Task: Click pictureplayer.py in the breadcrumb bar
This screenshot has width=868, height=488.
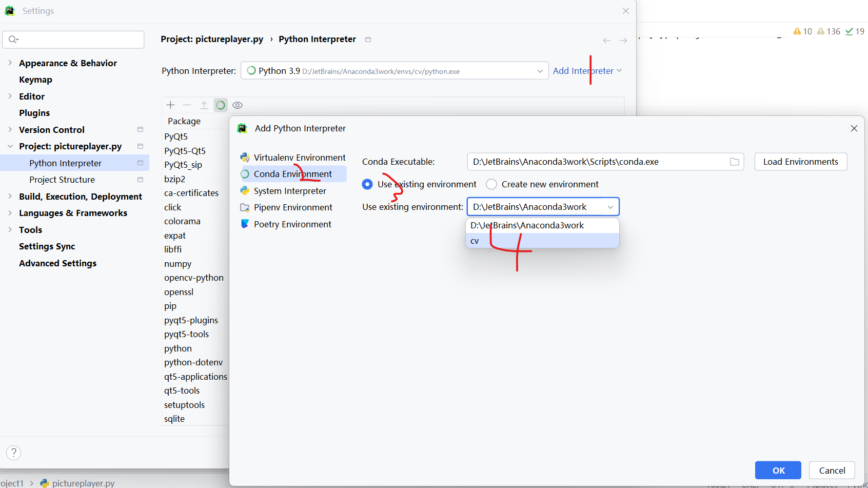Action: click(x=83, y=483)
